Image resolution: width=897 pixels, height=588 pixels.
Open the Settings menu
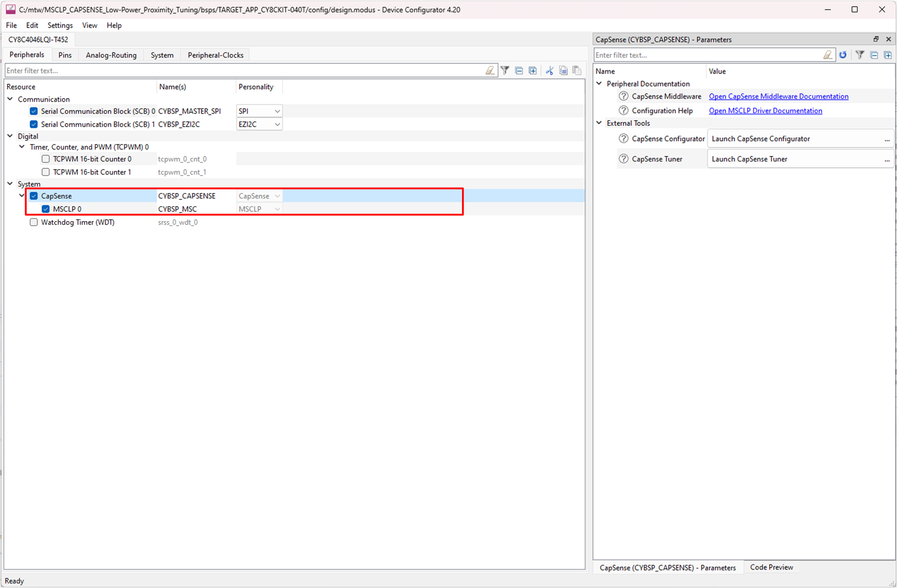(x=60, y=25)
